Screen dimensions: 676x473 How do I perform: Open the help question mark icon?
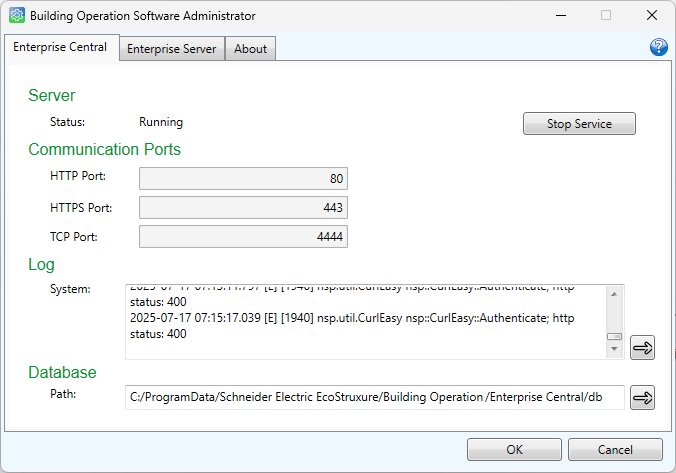(658, 47)
